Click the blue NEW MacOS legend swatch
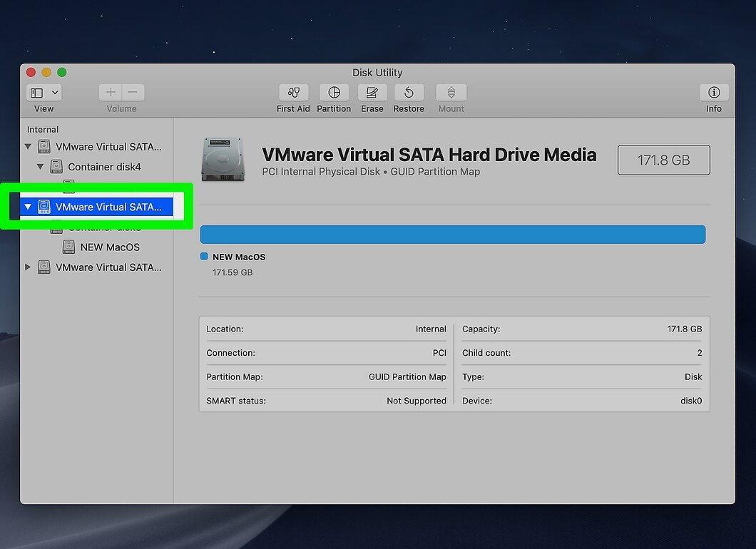This screenshot has width=756, height=549. (204, 257)
